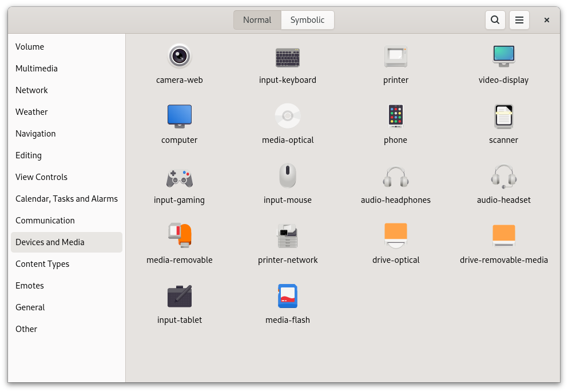Open the search button
568x392 pixels.
point(495,20)
